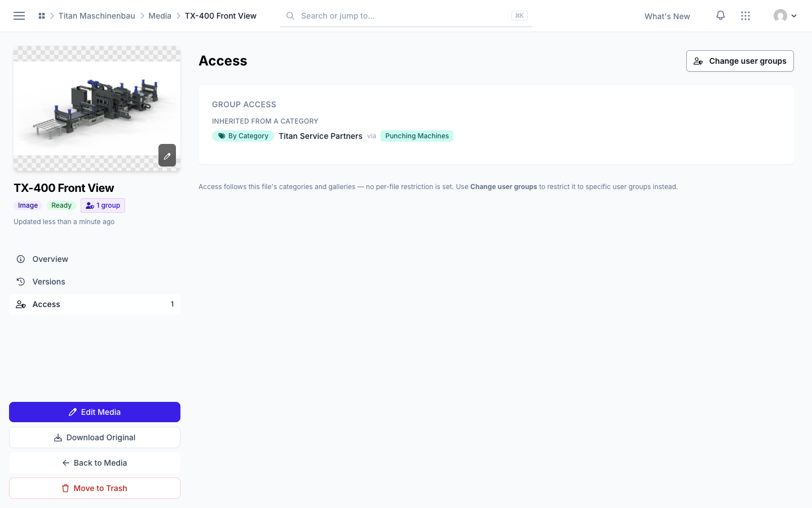Expand the user account dropdown chevron
This screenshot has height=508, width=812.
point(794,16)
